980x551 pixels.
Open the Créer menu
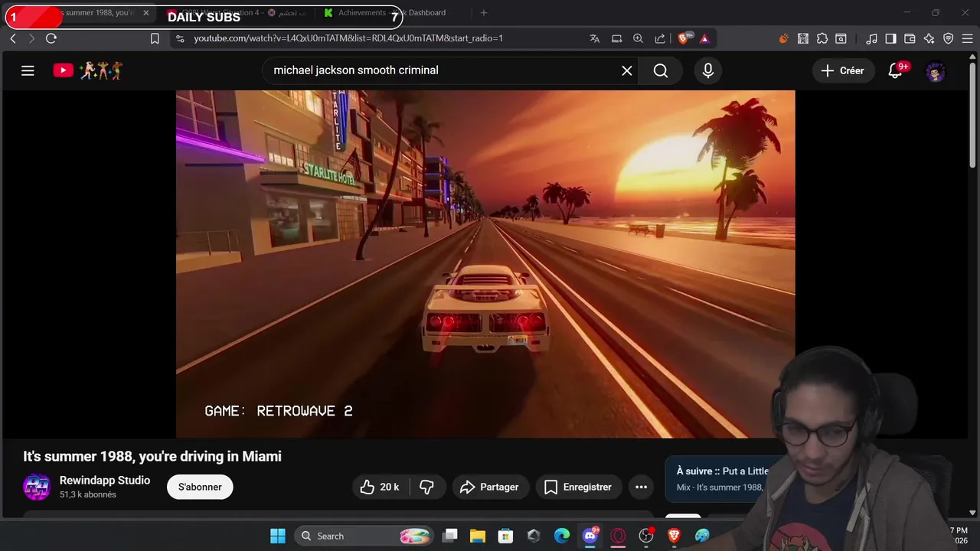[843, 70]
